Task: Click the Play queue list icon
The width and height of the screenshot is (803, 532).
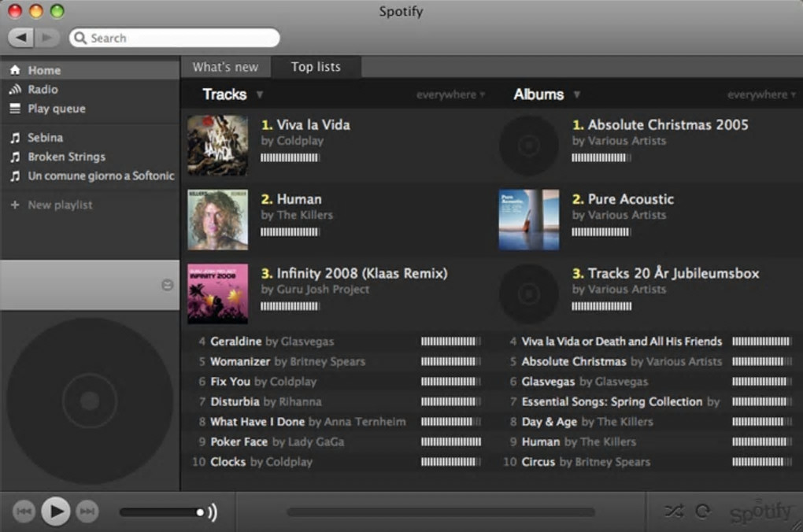Action: pos(16,109)
